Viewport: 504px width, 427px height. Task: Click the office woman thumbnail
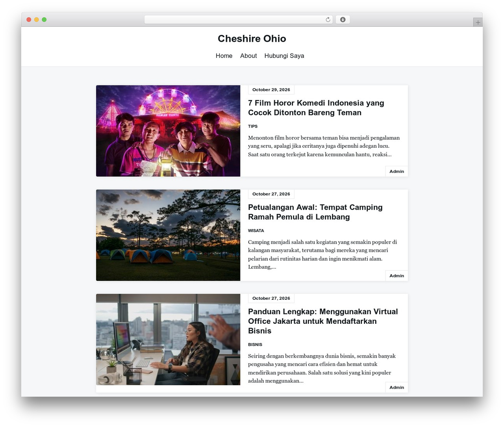168,340
